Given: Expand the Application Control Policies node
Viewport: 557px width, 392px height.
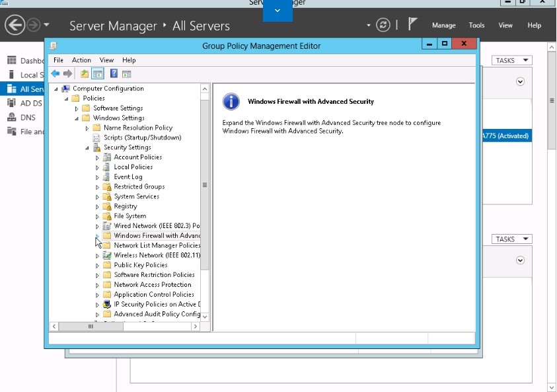Looking at the screenshot, I should pyautogui.click(x=97, y=295).
